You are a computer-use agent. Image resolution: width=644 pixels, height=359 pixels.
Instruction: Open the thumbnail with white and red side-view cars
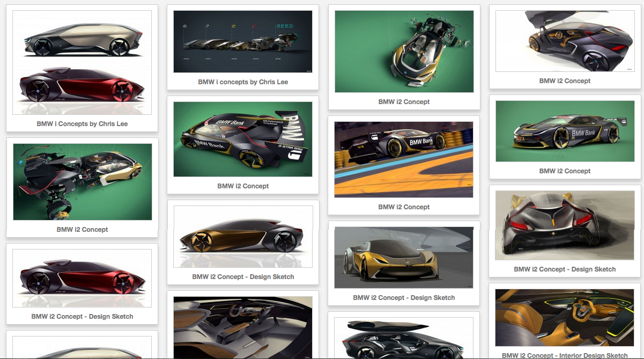point(82,62)
